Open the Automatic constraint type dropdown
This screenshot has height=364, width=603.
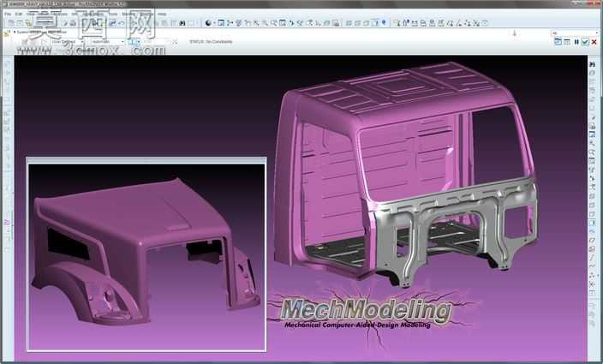[107, 41]
